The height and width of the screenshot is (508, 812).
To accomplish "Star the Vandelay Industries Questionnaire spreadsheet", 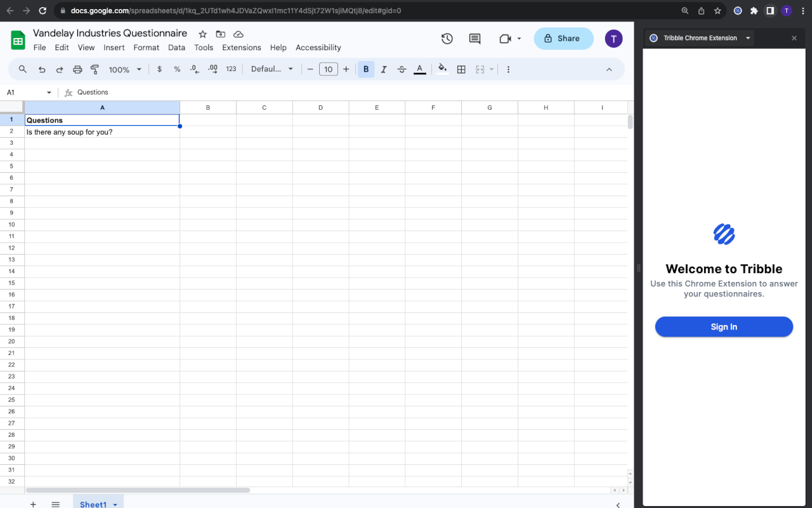I will 202,34.
